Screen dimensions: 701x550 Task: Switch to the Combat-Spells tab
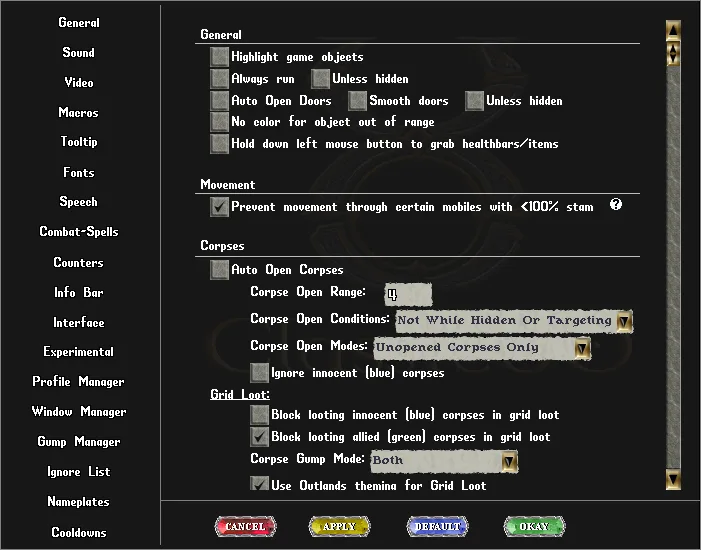tap(79, 232)
